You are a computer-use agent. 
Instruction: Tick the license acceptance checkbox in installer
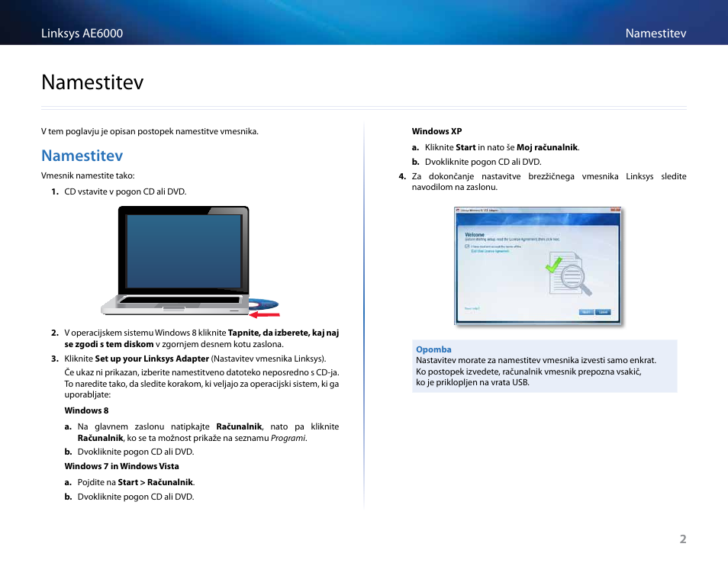click(x=467, y=246)
